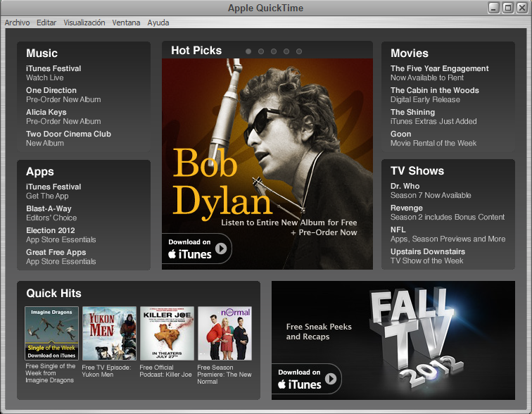Click 'Listen to Entire New Album for Free' text
The width and height of the screenshot is (532, 414).
(289, 222)
